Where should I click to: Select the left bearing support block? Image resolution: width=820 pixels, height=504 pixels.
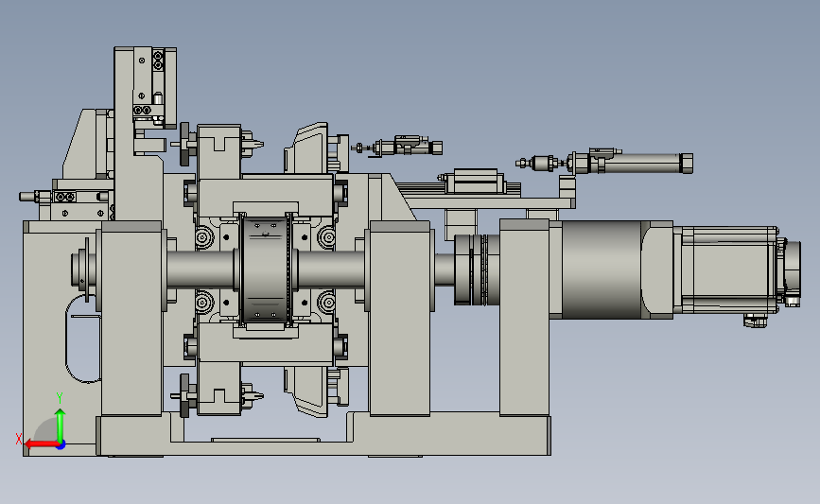[x=131, y=319]
